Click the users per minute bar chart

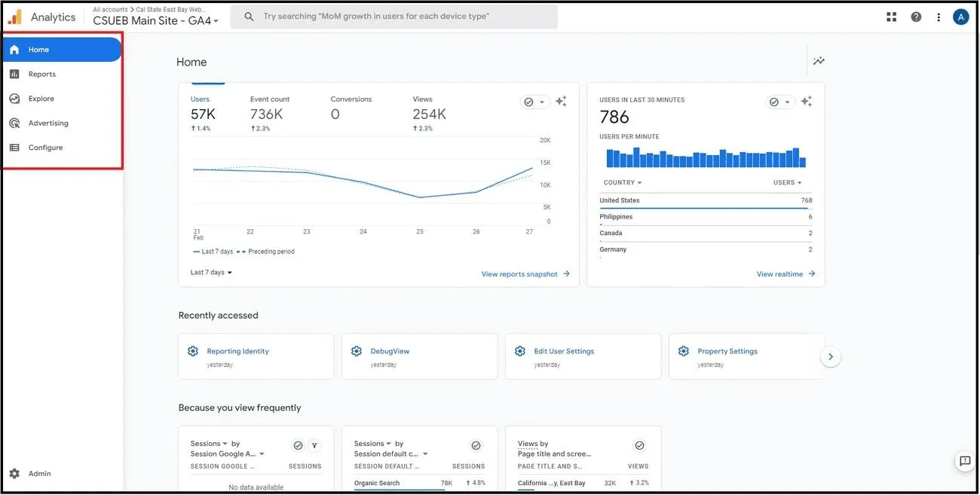coord(706,157)
